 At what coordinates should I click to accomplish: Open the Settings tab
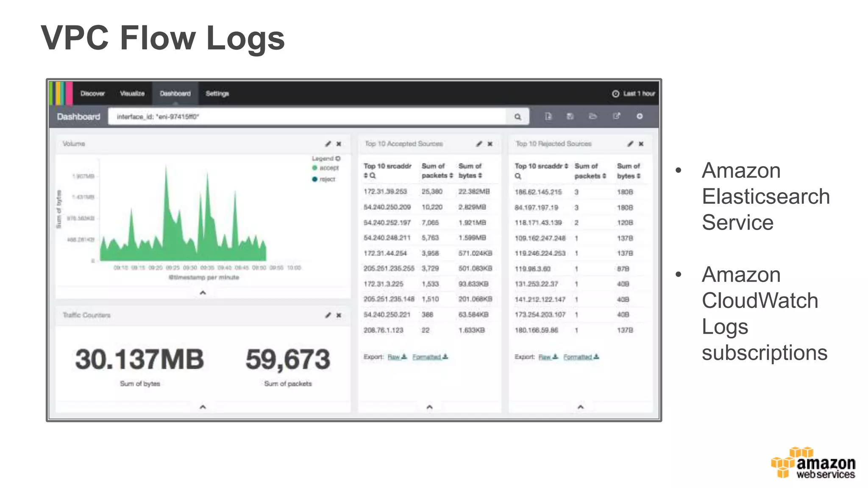(x=217, y=94)
